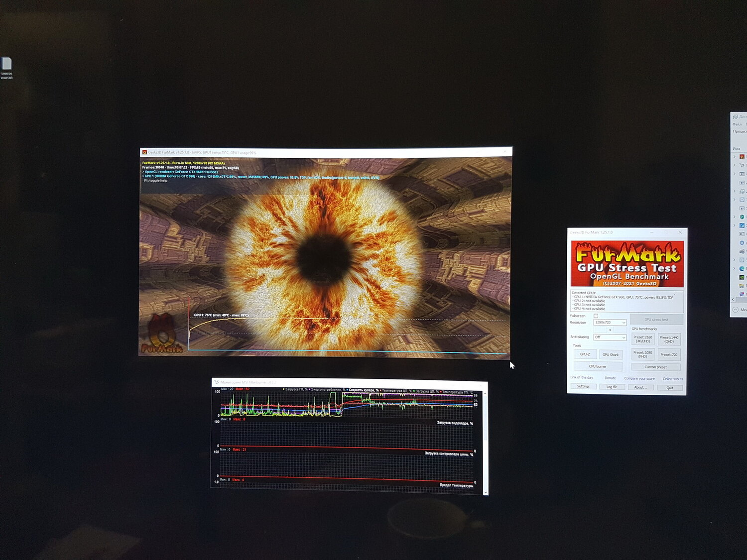The image size is (747, 560).
Task: Expand the Edge process row in Task Manager
Action: 735,268
